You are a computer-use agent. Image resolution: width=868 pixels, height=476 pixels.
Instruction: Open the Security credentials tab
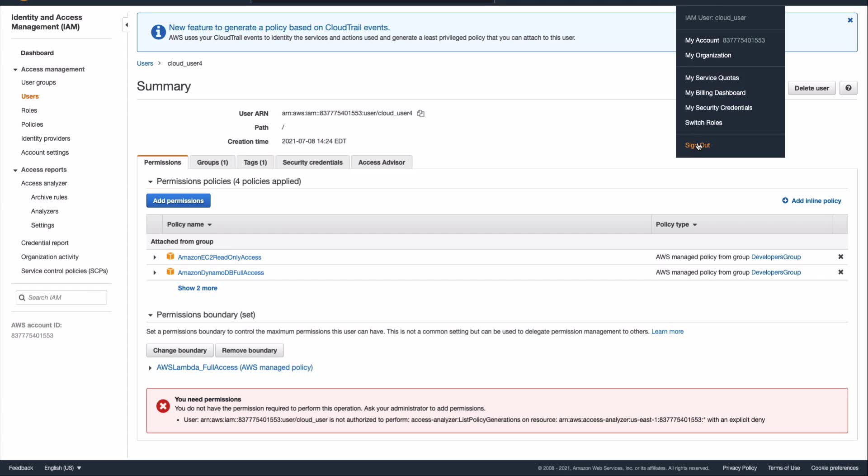tap(312, 162)
